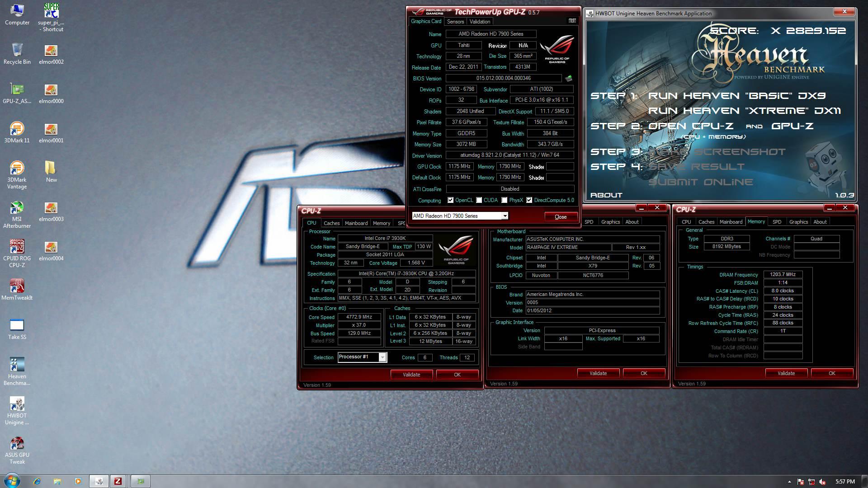
Task: Toggle the OpenCL checkbox in GPU-Z
Action: coord(450,200)
